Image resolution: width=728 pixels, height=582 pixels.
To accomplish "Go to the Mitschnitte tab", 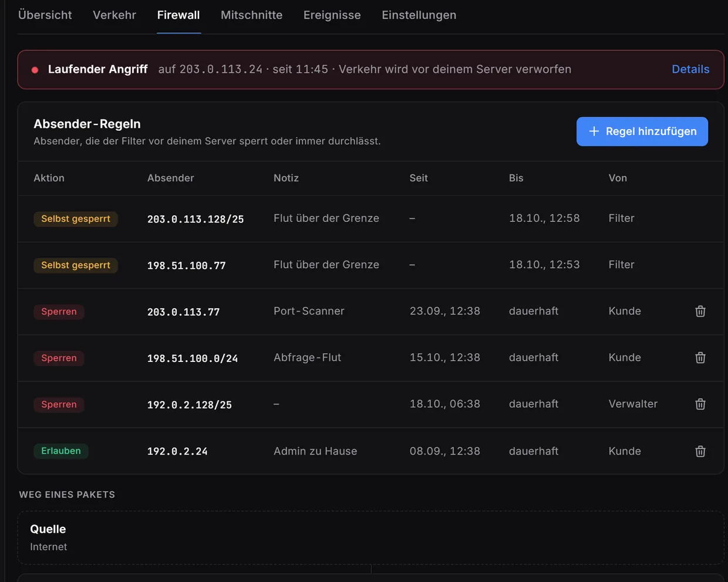I will pyautogui.click(x=251, y=15).
